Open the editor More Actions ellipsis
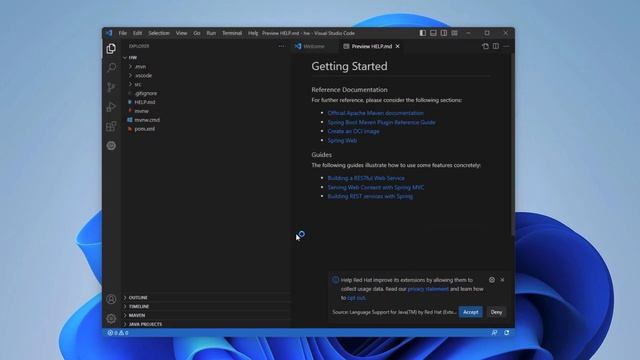This screenshot has width=640, height=360. pyautogui.click(x=506, y=47)
